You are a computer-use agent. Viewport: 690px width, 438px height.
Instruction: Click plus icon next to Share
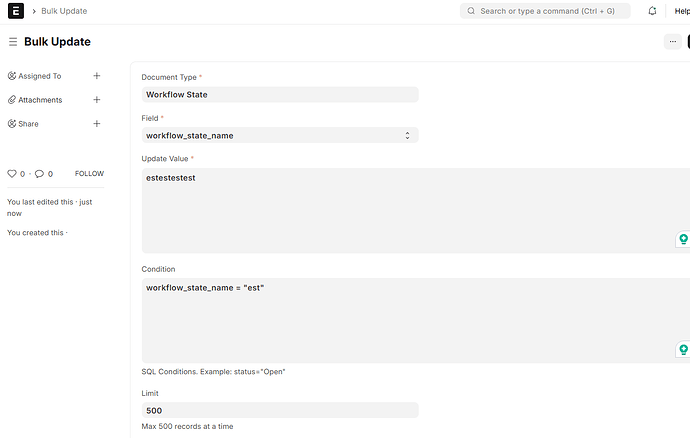pos(97,124)
